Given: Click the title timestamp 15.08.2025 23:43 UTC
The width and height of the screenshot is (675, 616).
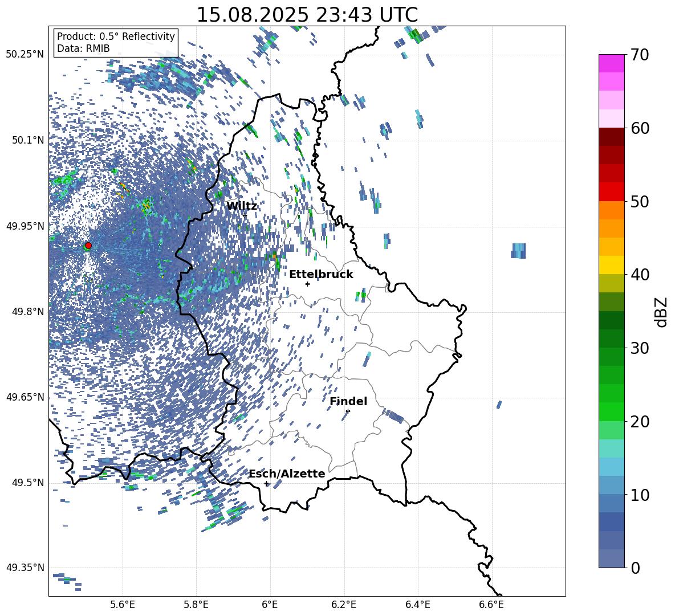Looking at the screenshot, I should [x=307, y=15].
